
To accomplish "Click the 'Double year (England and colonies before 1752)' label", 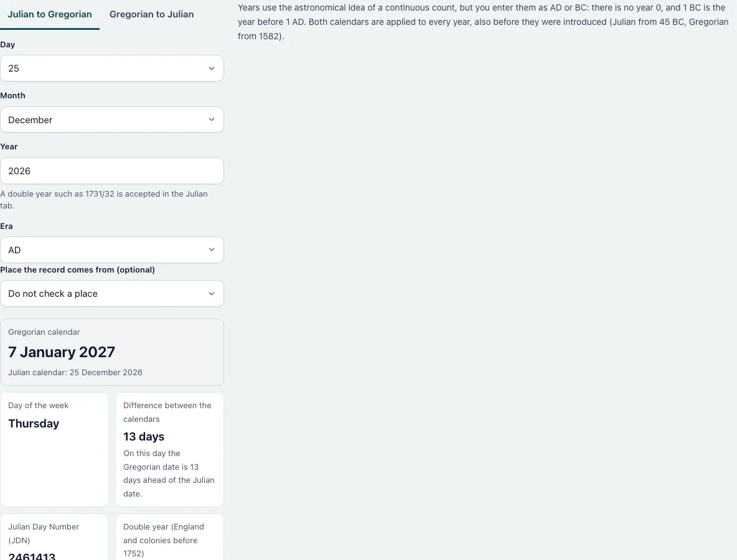I will [164, 540].
